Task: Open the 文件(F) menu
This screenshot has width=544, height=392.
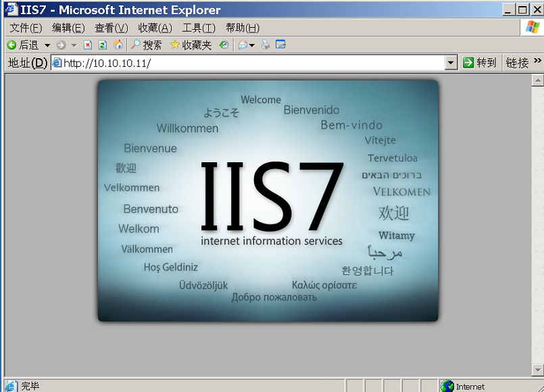Action: pos(26,28)
